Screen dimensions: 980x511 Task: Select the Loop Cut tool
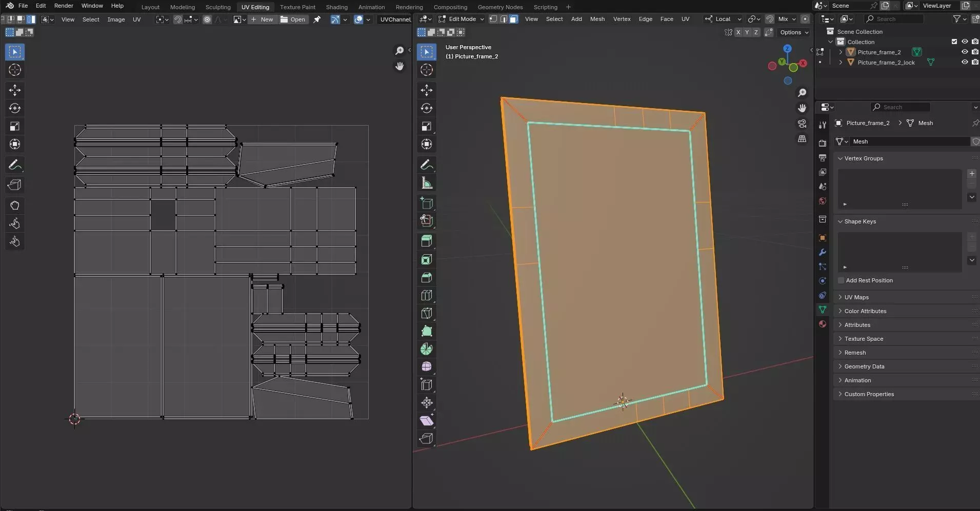427,295
